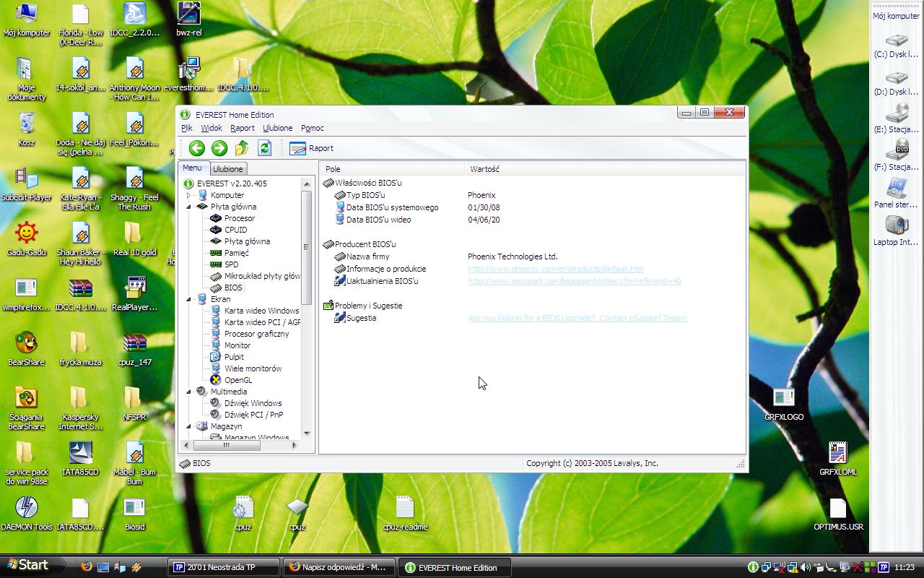Open the phoenix.com product information link
The width and height of the screenshot is (924, 578).
tap(556, 269)
